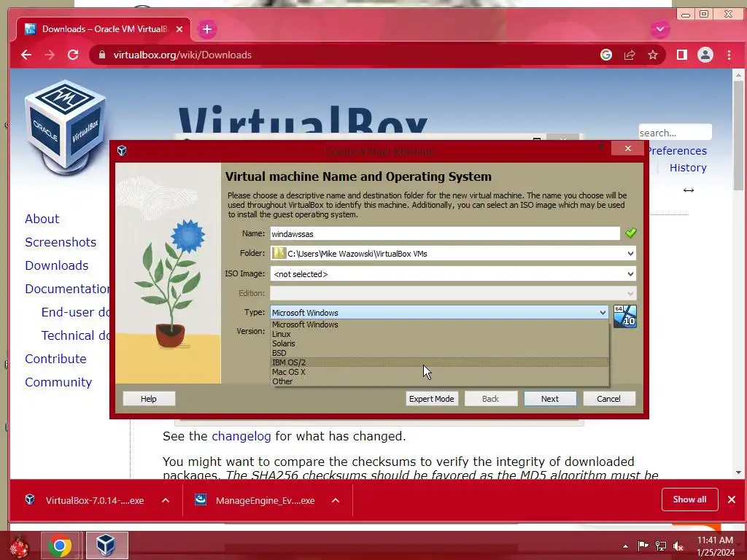Select Mac OS X in the type list

(x=439, y=372)
